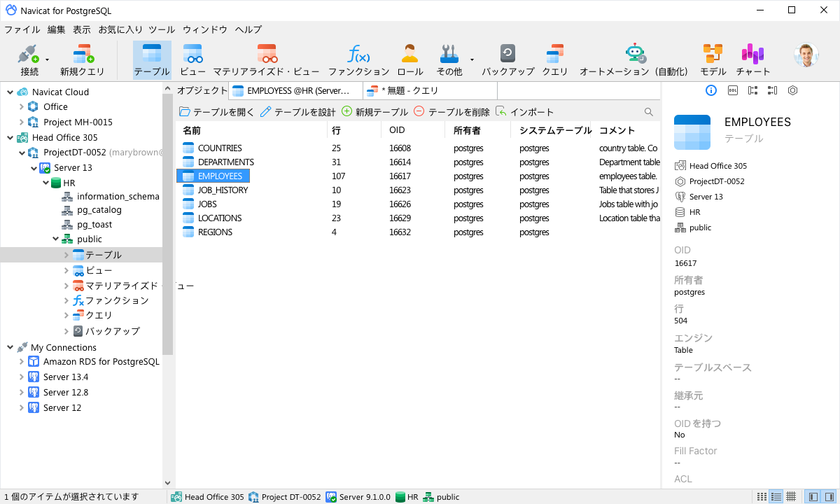Click the Function (ファンクション) toolbar icon
Image resolution: width=840 pixels, height=504 pixels.
358,60
